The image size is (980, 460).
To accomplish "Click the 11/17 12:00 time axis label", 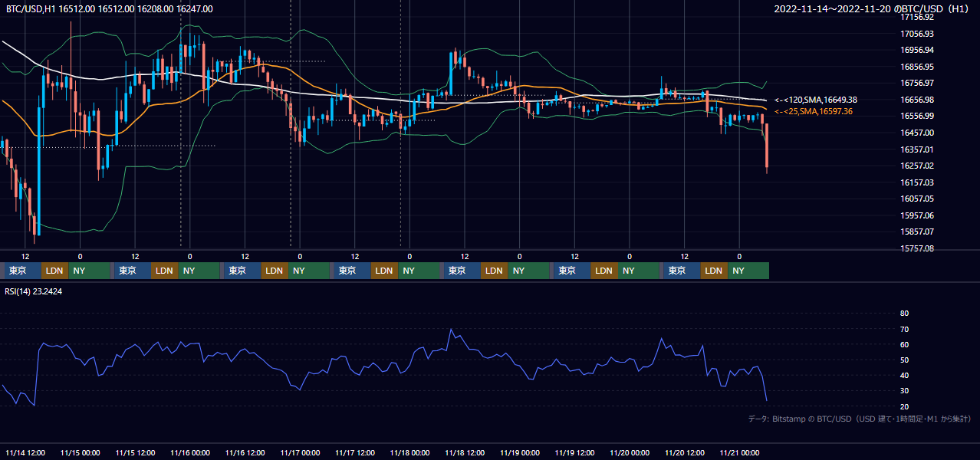I will point(355,453).
